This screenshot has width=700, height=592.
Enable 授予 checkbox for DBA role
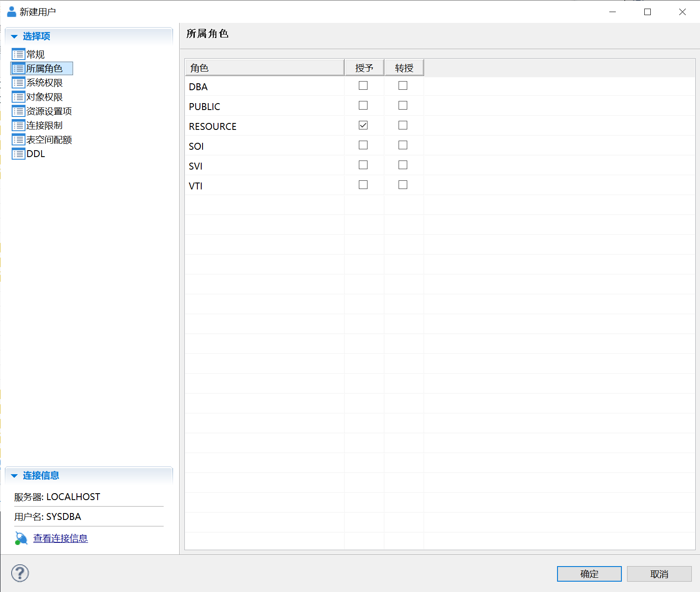click(x=363, y=86)
